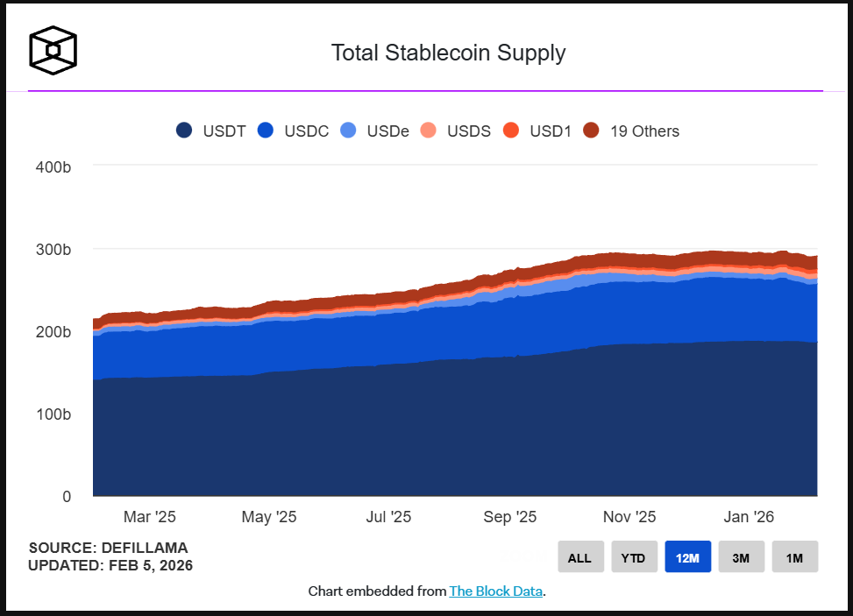Toggle the USDe legend marker

pos(348,131)
